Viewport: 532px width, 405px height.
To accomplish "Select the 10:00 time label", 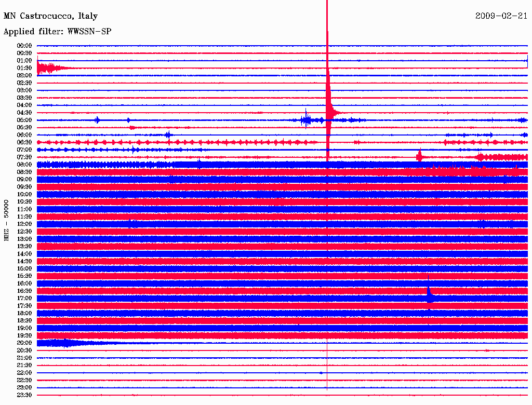I will click(24, 194).
